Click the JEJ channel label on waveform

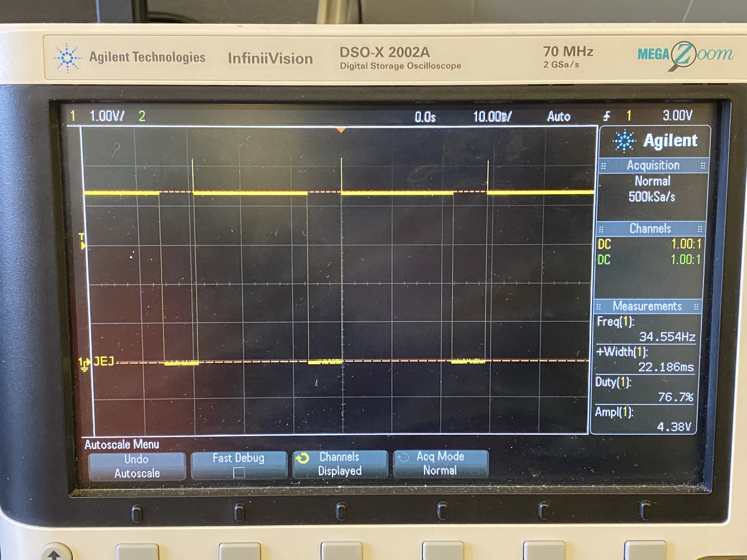pyautogui.click(x=104, y=361)
